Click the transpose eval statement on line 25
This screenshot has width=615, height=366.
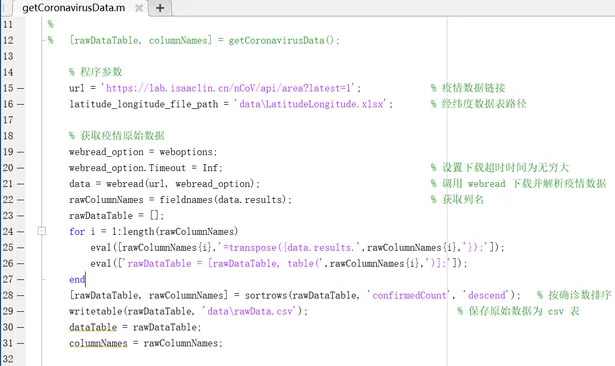[297, 248]
